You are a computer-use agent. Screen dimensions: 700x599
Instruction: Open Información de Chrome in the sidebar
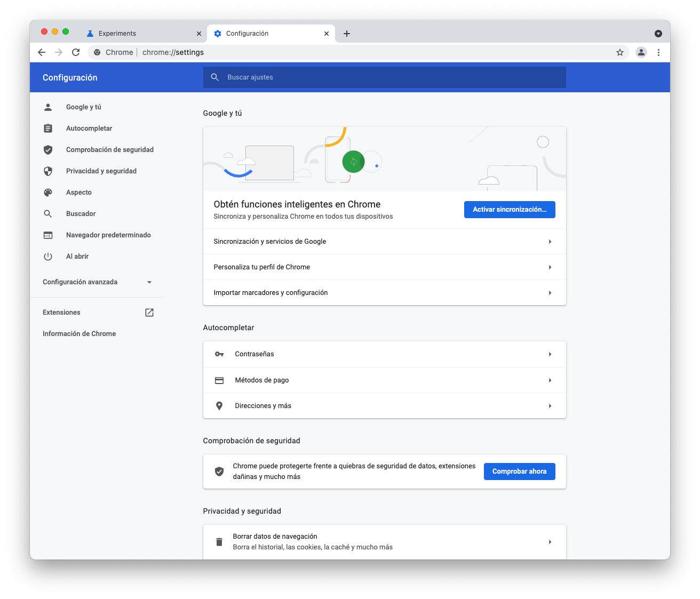pyautogui.click(x=79, y=334)
